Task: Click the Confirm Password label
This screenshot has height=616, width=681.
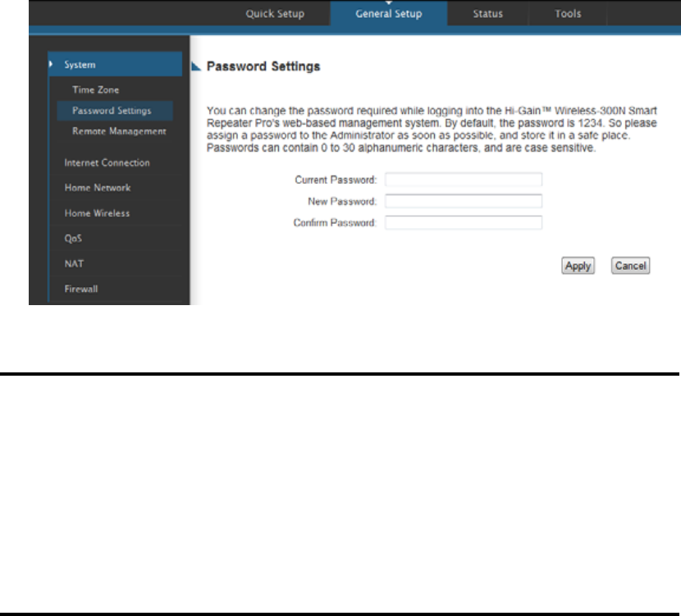Action: 335,223
